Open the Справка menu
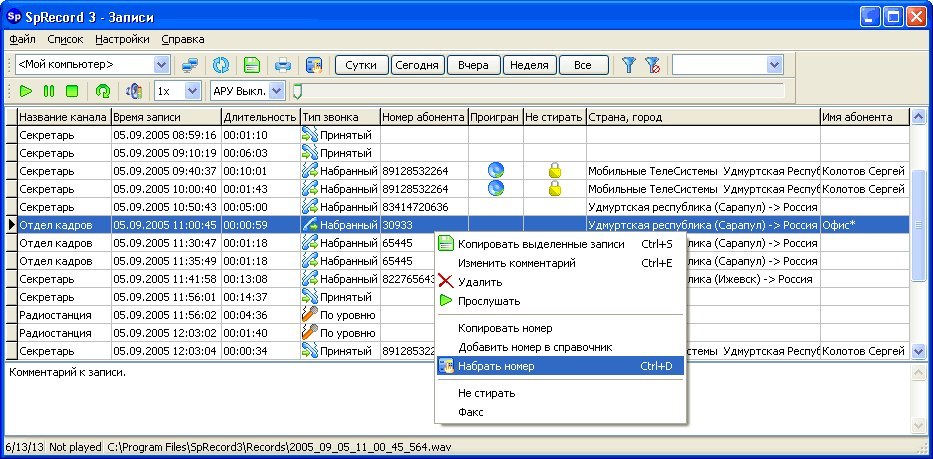This screenshot has height=459, width=933. coord(183,39)
